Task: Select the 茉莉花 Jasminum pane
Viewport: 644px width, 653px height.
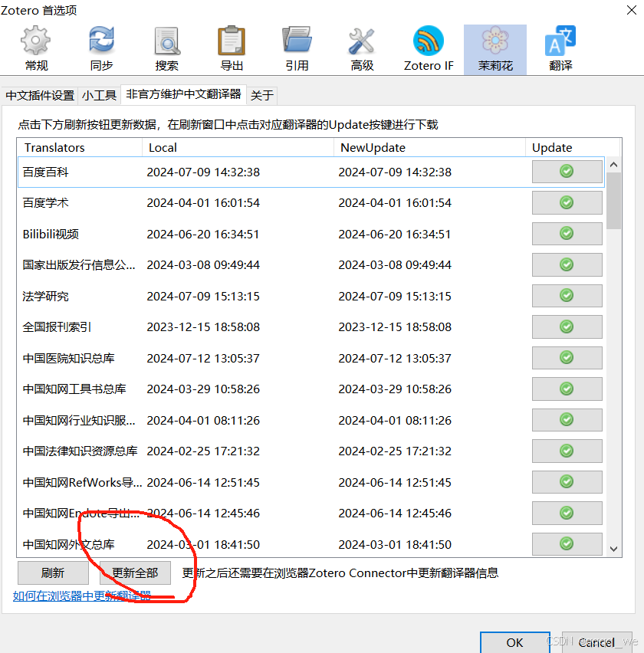Action: click(495, 49)
